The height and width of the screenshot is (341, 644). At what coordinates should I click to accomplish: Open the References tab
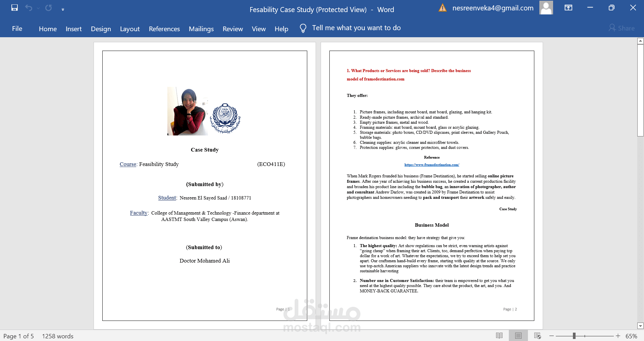164,29
